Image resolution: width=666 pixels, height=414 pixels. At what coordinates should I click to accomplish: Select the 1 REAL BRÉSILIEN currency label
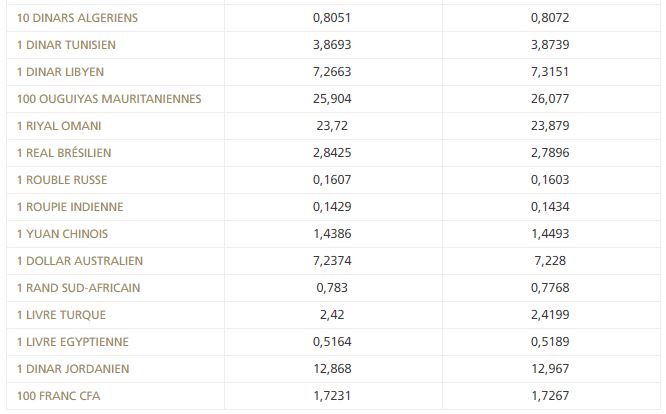64,153
